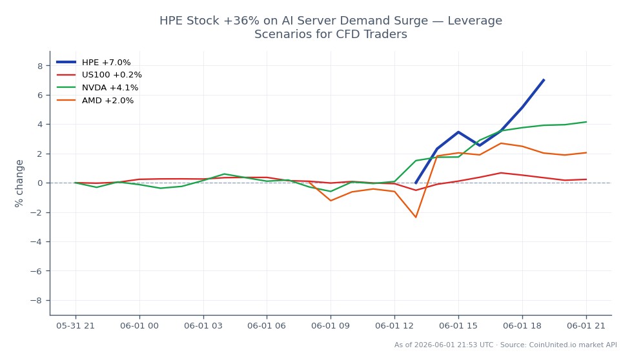The height and width of the screenshot is (364, 632).
Task: Click the y-axis tick label '6'
Action: coord(40,95)
